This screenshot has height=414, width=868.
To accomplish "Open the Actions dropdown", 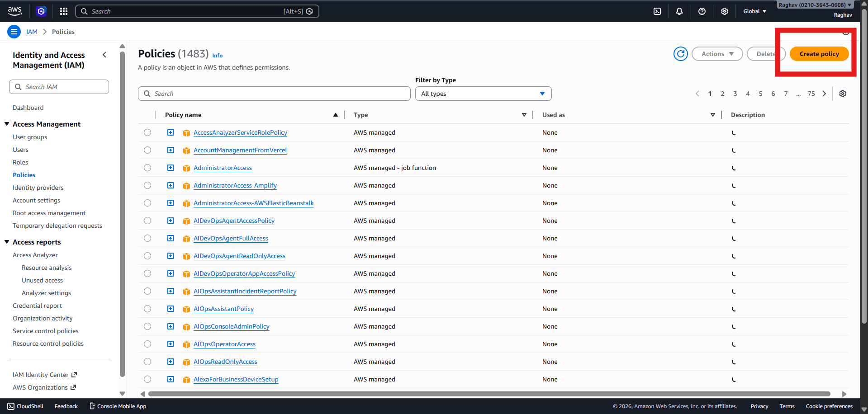I will 717,54.
